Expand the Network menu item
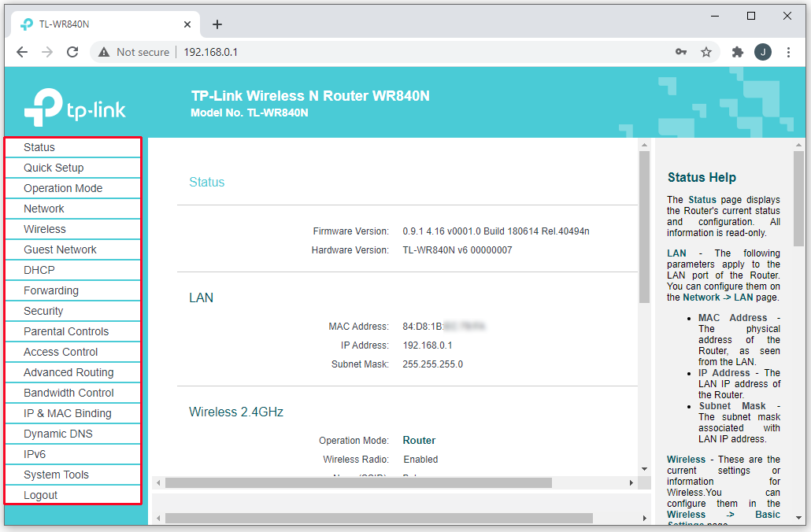The width and height of the screenshot is (811, 532). (73, 209)
